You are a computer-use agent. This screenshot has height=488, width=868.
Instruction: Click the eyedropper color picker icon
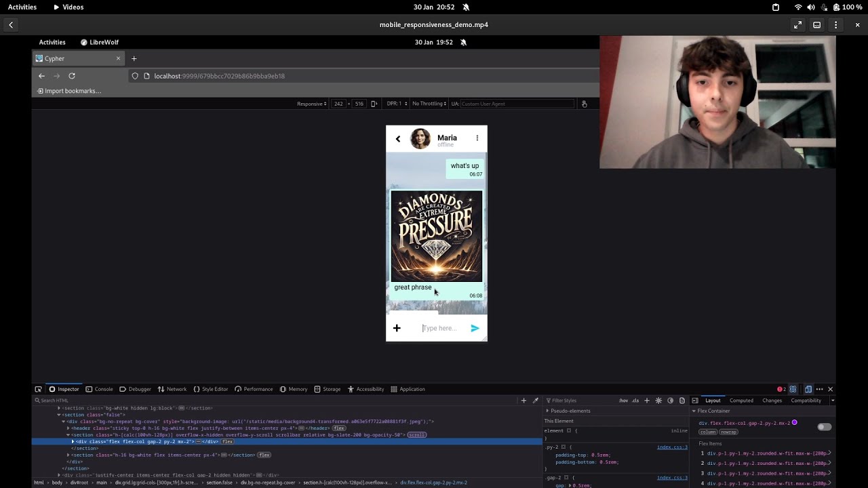click(535, 401)
